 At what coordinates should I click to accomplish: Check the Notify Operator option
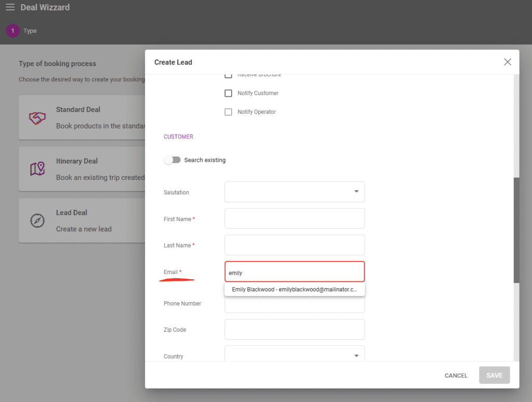tap(228, 112)
